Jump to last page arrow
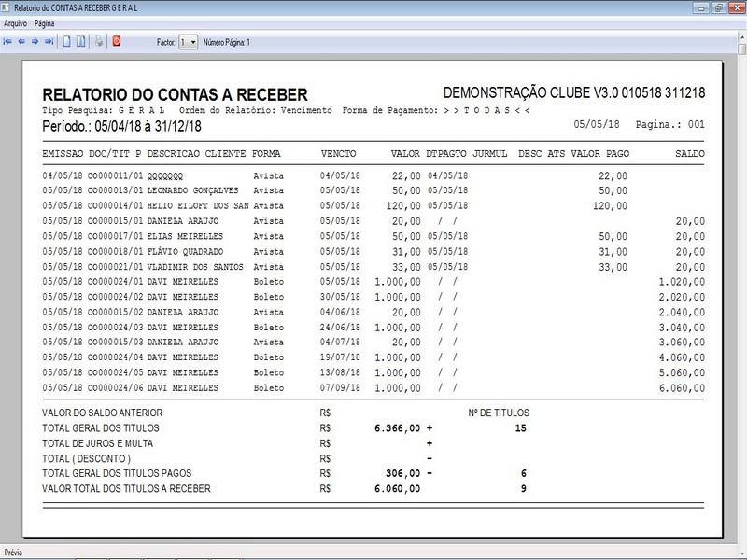The height and width of the screenshot is (560, 747). [49, 42]
